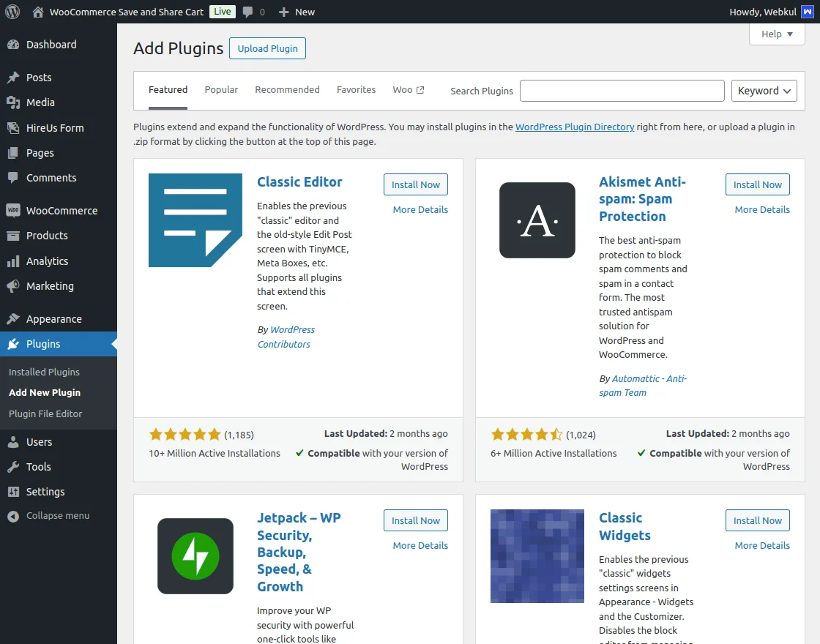
Task: Click the home icon beside site name
Action: click(37, 12)
